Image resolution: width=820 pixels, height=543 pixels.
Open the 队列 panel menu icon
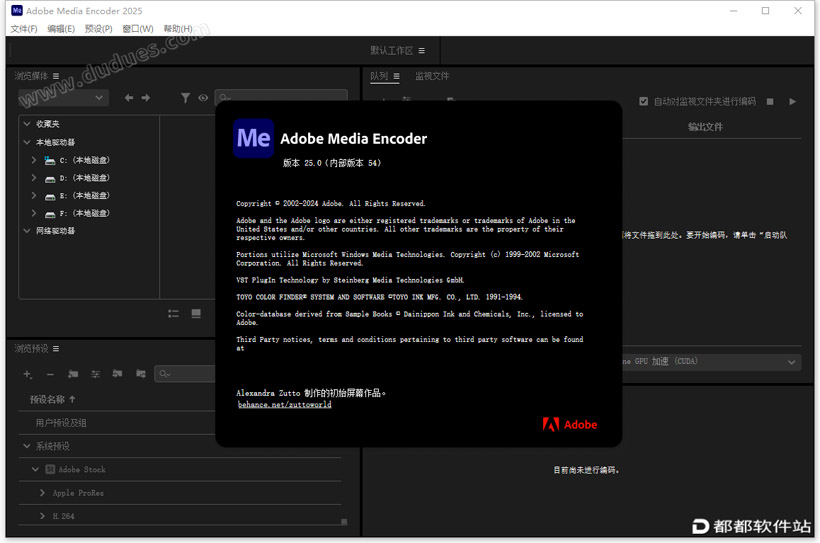396,76
